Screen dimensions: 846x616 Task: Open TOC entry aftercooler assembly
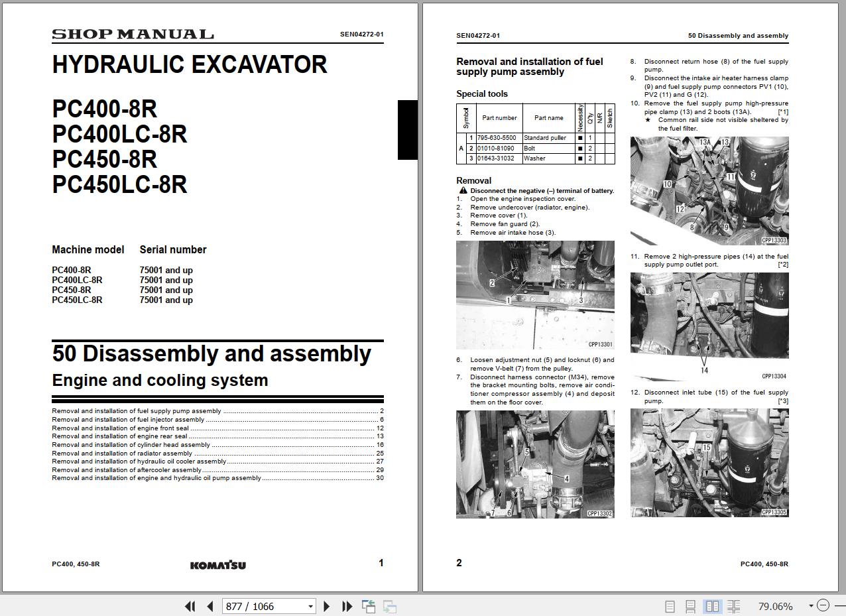[x=217, y=470]
